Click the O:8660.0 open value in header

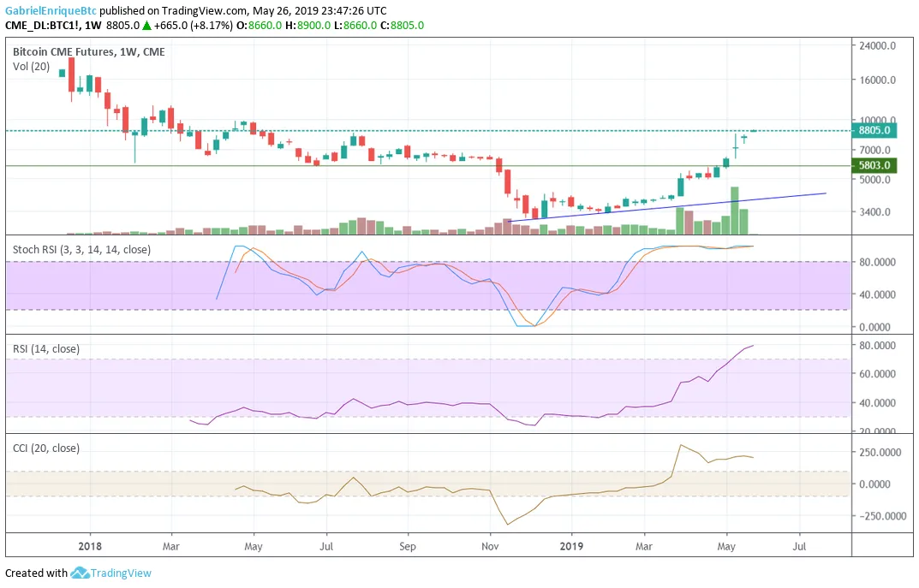(259, 25)
